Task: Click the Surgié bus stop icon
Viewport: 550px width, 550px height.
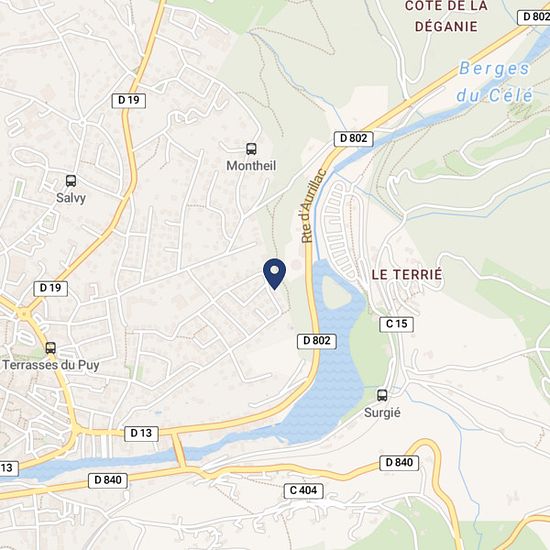Action: tap(382, 395)
